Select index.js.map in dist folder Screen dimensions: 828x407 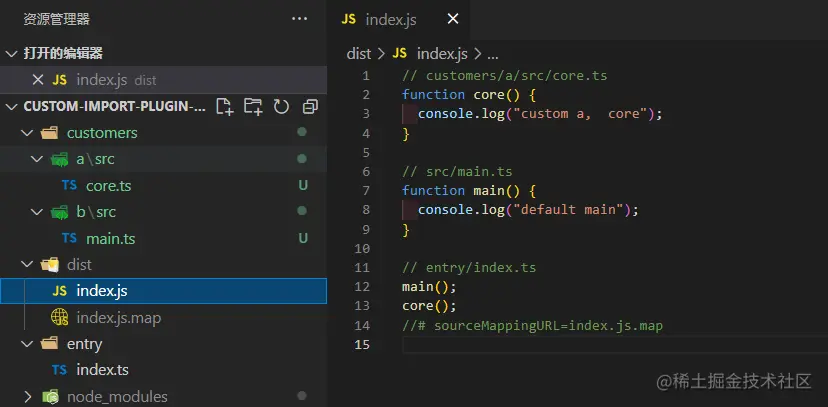119,318
